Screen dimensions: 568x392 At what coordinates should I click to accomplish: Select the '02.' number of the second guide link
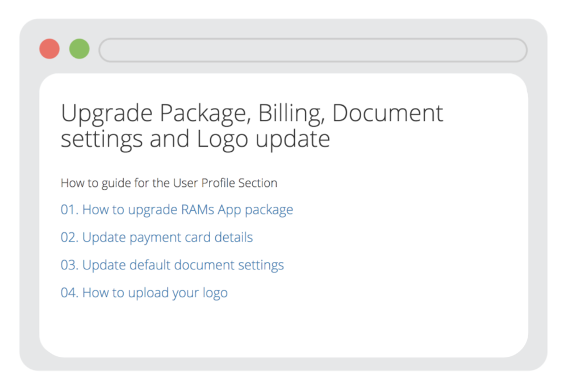pyautogui.click(x=69, y=237)
